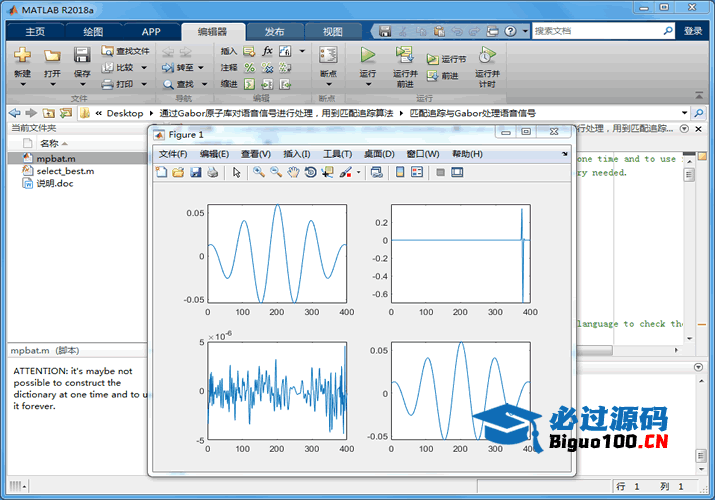
Task: Click the Save Figure disk icon
Action: click(195, 173)
